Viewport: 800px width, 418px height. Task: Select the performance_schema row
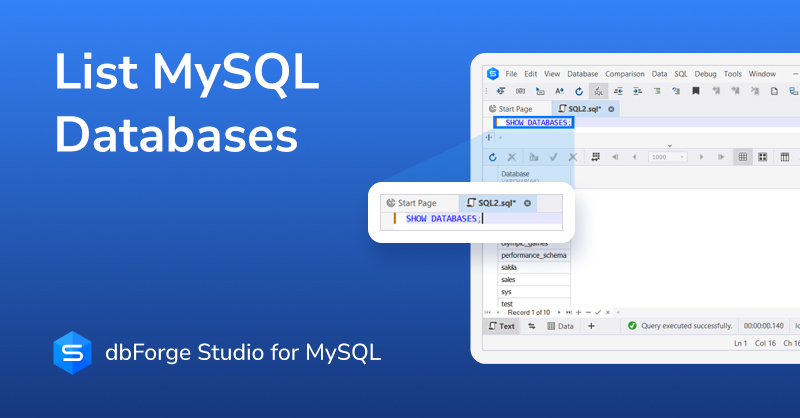click(534, 255)
